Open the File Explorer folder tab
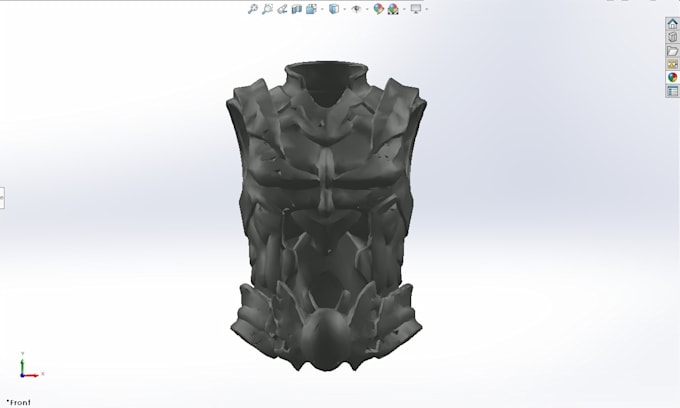Screen dimensions: 680x408 673,51
